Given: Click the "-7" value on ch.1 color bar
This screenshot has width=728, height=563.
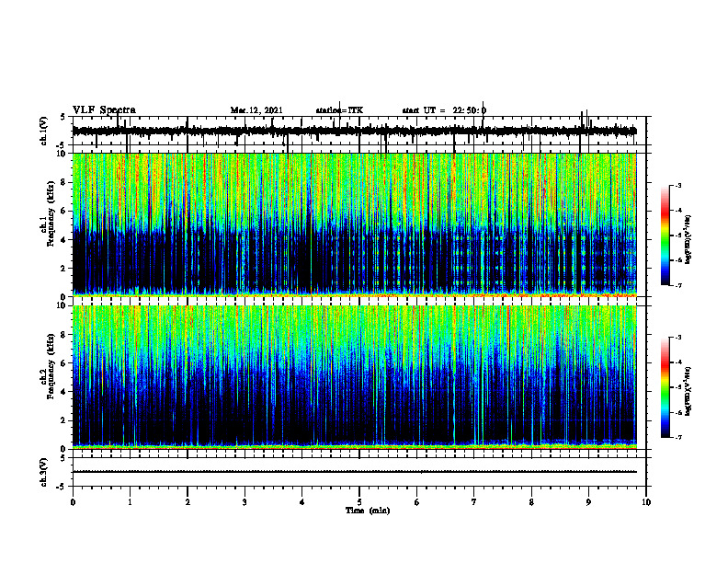Looking at the screenshot, I should click(677, 285).
